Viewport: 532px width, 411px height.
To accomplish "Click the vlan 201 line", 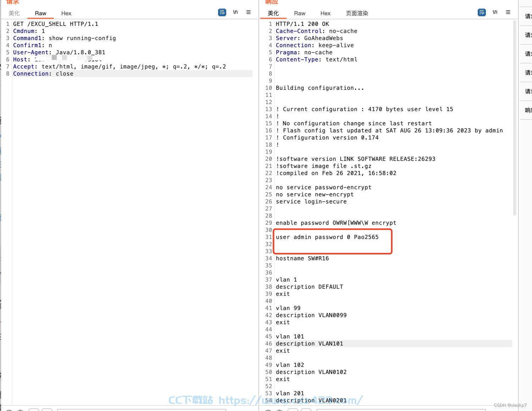I will [290, 393].
